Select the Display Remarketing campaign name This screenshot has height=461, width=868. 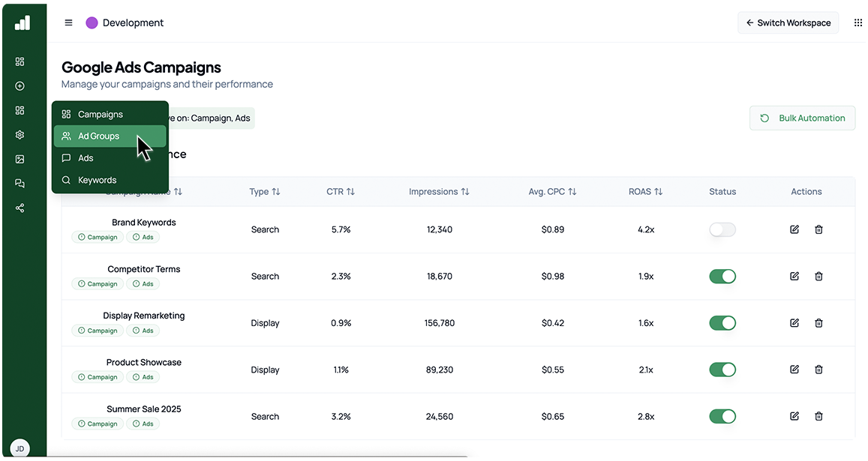(144, 316)
